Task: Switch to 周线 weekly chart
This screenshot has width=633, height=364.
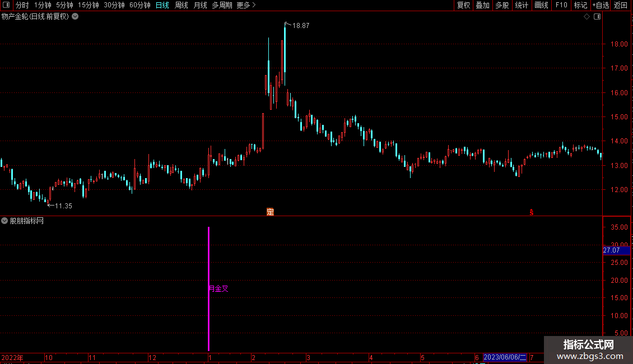Action: coord(181,5)
